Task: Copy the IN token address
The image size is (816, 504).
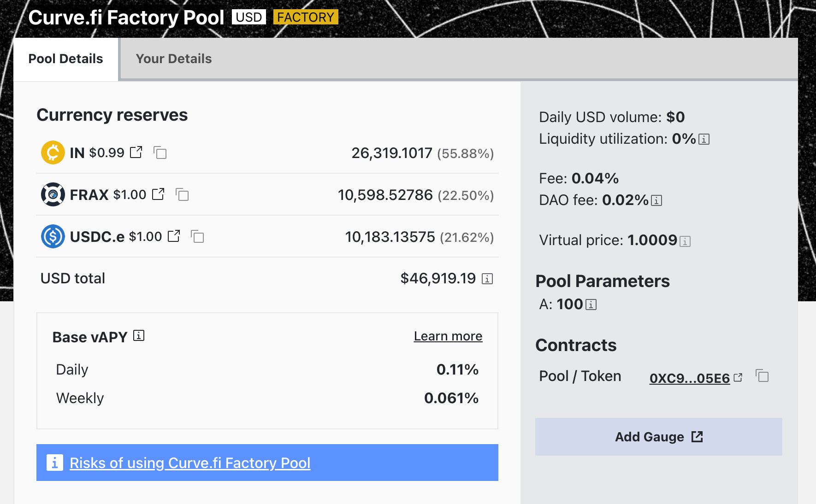Action: click(x=160, y=152)
